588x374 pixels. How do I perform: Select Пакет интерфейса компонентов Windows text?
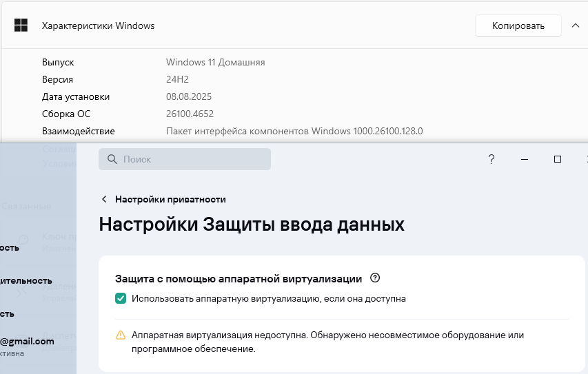(294, 131)
